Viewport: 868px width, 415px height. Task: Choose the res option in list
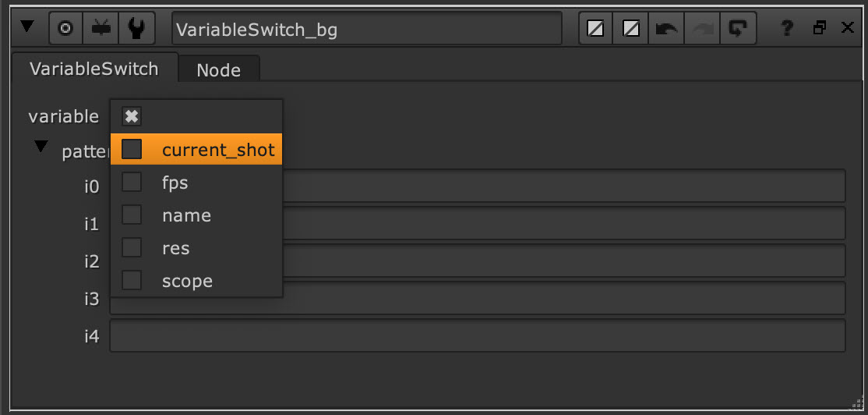coord(175,248)
